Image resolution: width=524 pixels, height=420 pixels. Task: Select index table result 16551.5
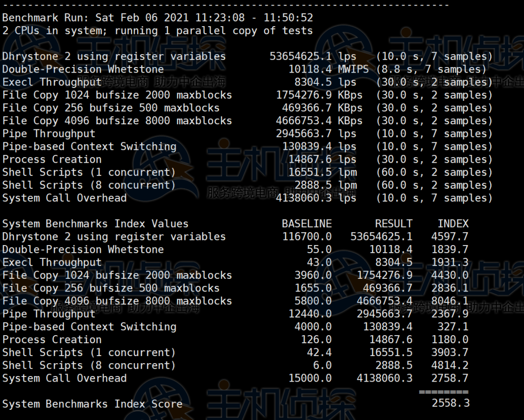[390, 352]
